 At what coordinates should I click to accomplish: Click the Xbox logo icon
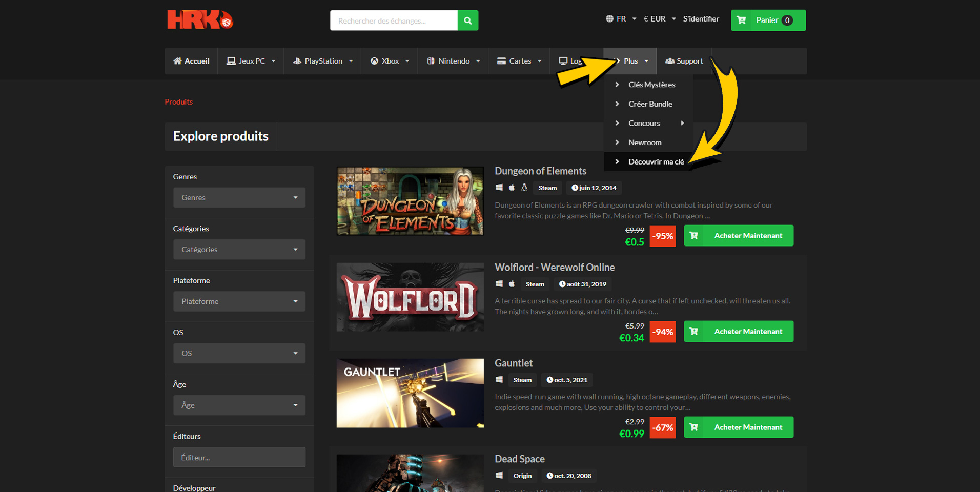pos(374,61)
